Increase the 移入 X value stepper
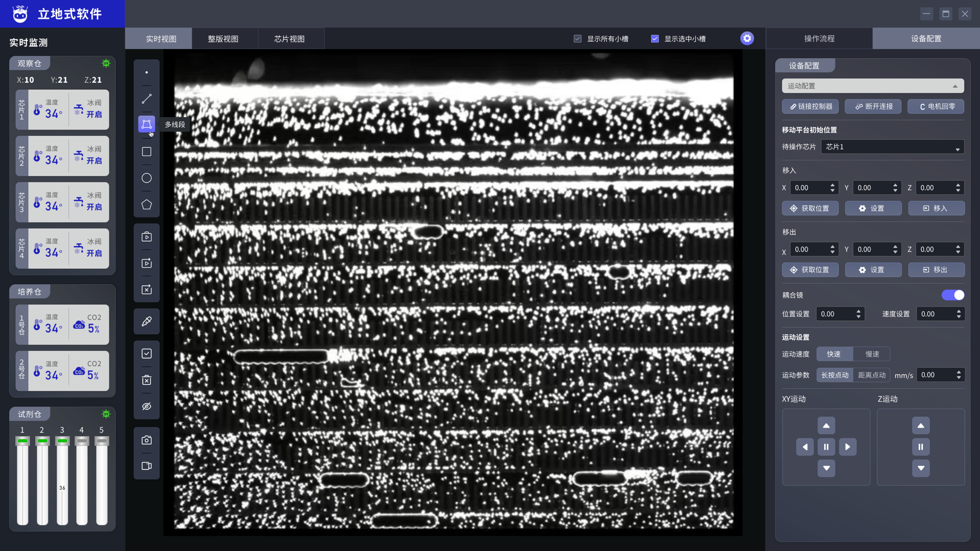This screenshot has height=551, width=980. 832,185
